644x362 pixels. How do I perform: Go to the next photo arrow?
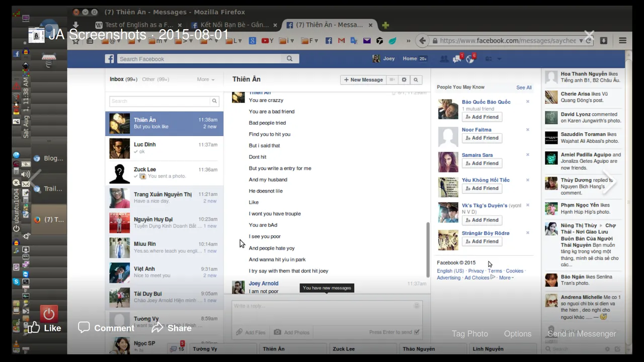tap(609, 182)
